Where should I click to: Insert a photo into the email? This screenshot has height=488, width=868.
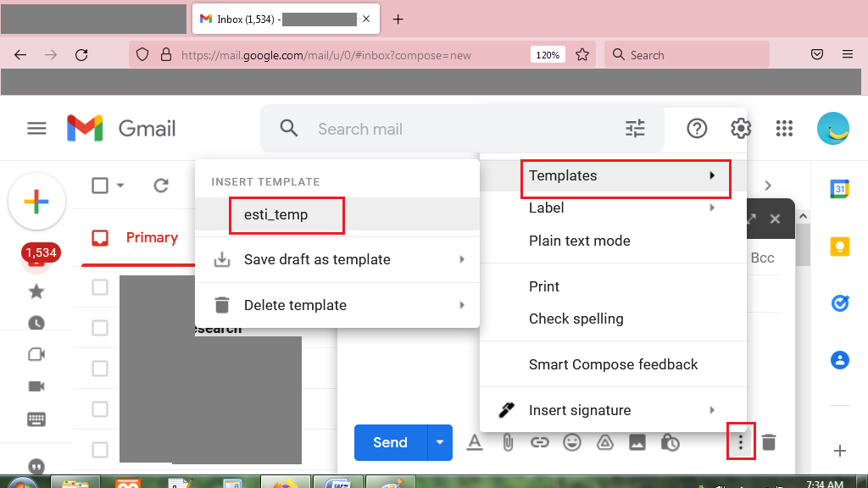coord(637,441)
